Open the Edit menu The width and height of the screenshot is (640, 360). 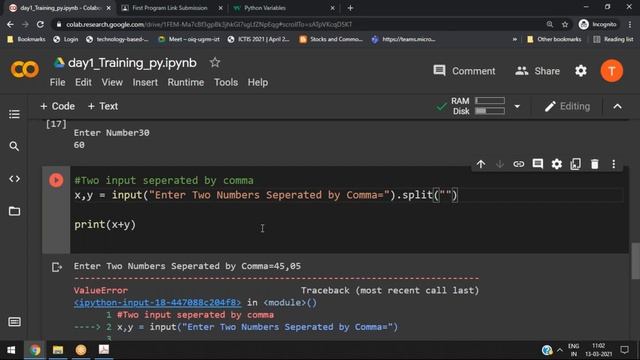coord(83,82)
